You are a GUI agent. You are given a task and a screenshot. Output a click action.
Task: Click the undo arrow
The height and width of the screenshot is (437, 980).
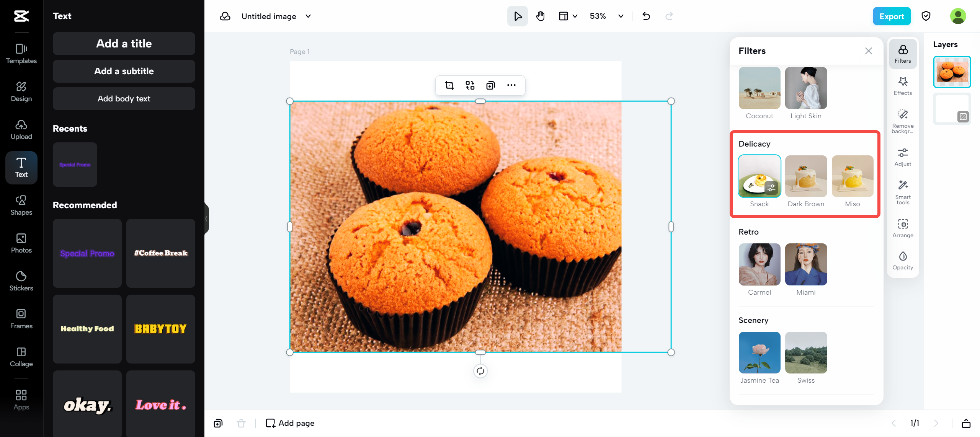[646, 16]
